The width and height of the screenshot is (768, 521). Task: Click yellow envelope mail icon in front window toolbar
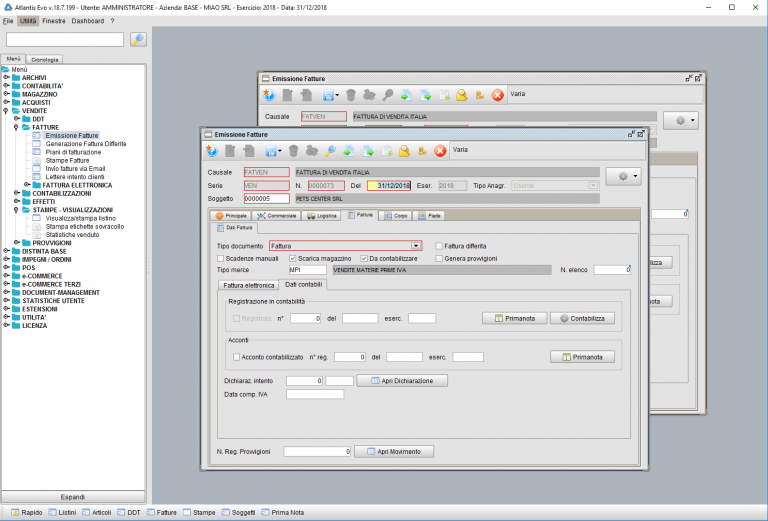(x=404, y=151)
